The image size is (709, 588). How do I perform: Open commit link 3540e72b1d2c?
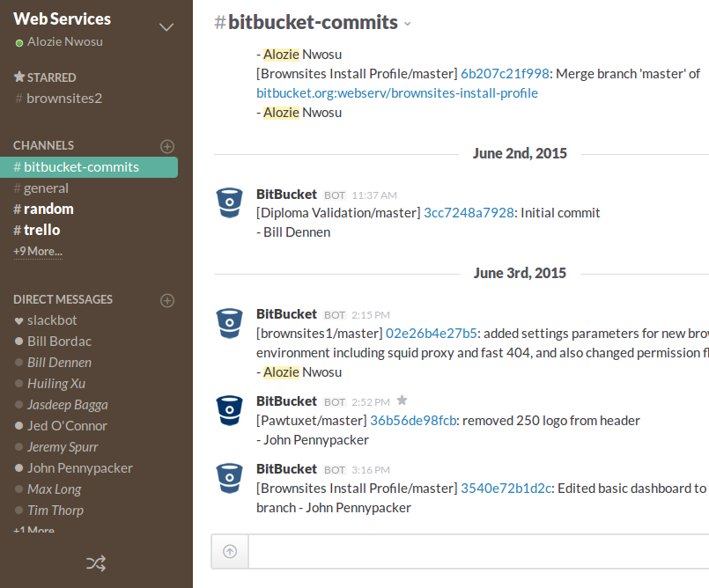click(x=506, y=489)
